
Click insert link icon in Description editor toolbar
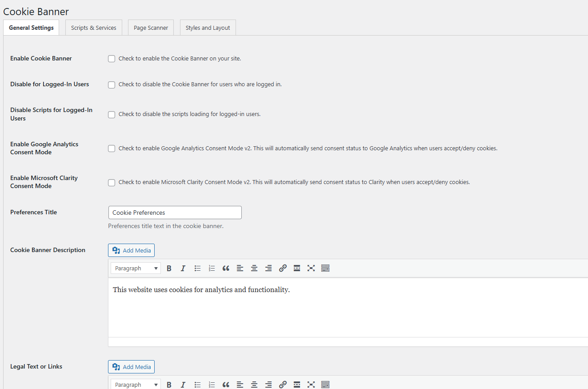point(283,268)
